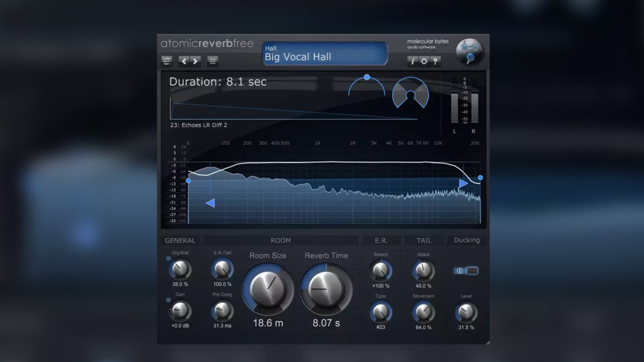The height and width of the screenshot is (362, 644).
Task: Click the 45.0 % attack value
Action: tap(423, 286)
